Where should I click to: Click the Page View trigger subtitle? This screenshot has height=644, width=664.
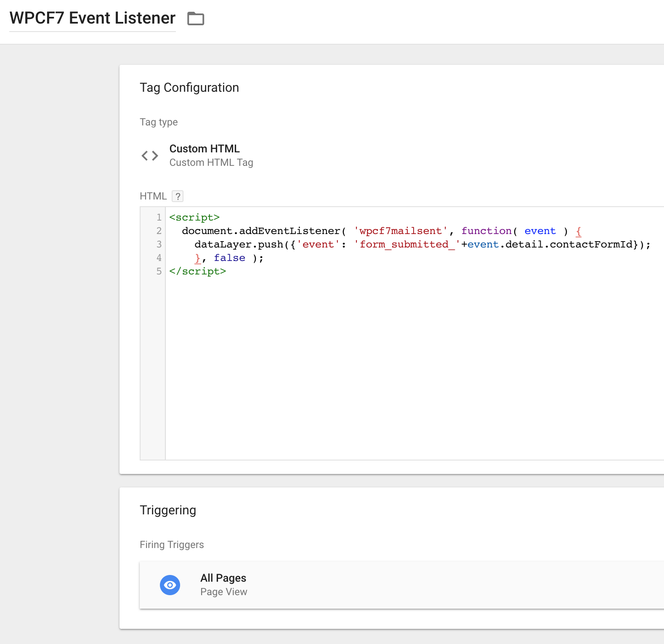224,592
